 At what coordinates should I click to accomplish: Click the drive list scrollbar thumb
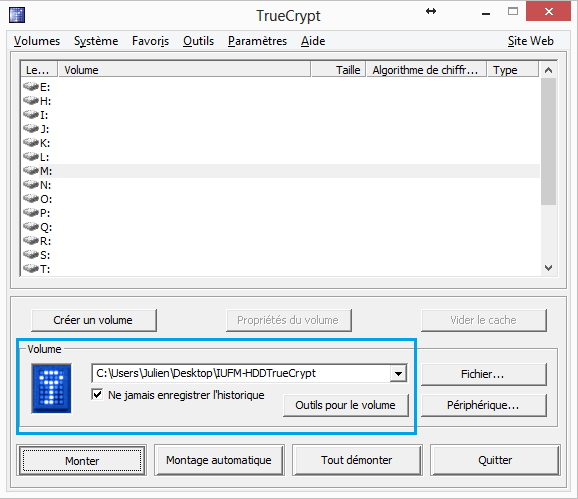coord(548,141)
